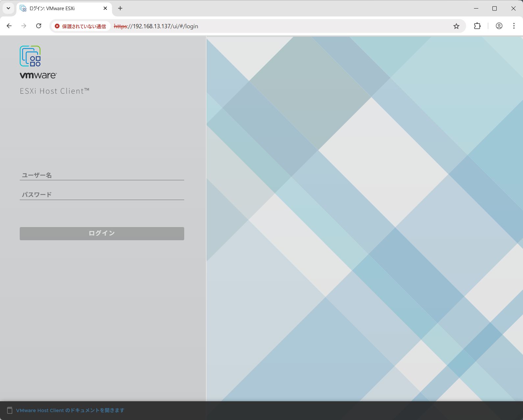Maximize the browser window

pyautogui.click(x=494, y=9)
